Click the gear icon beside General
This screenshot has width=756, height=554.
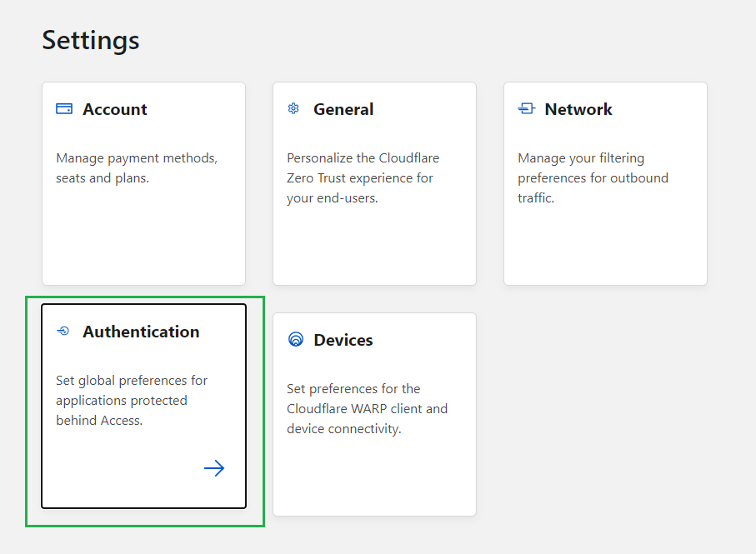293,109
